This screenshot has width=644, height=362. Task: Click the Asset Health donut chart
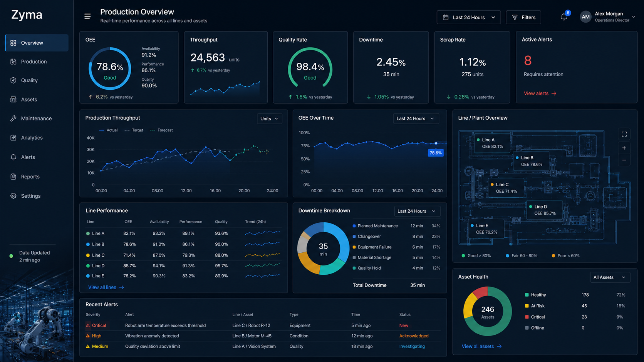(x=487, y=311)
